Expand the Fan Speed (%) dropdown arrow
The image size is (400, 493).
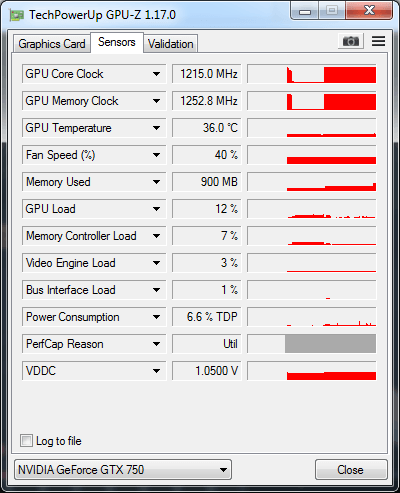(157, 155)
